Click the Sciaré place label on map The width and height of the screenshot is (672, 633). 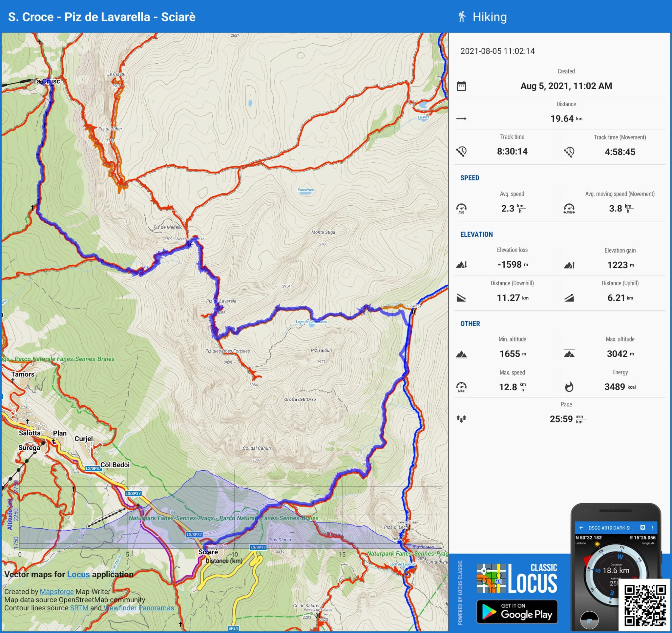[208, 552]
